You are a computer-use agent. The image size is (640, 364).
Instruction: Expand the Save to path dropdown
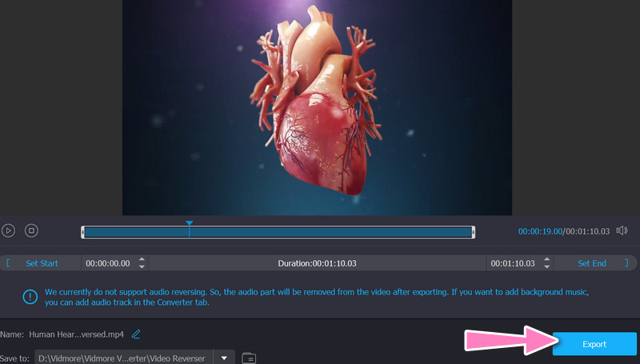[x=225, y=358]
